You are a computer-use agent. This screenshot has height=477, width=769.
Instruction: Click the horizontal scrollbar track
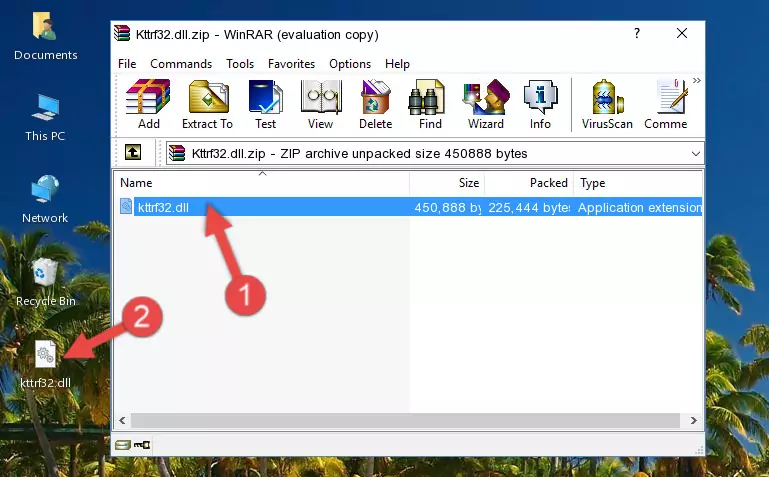(x=405, y=420)
